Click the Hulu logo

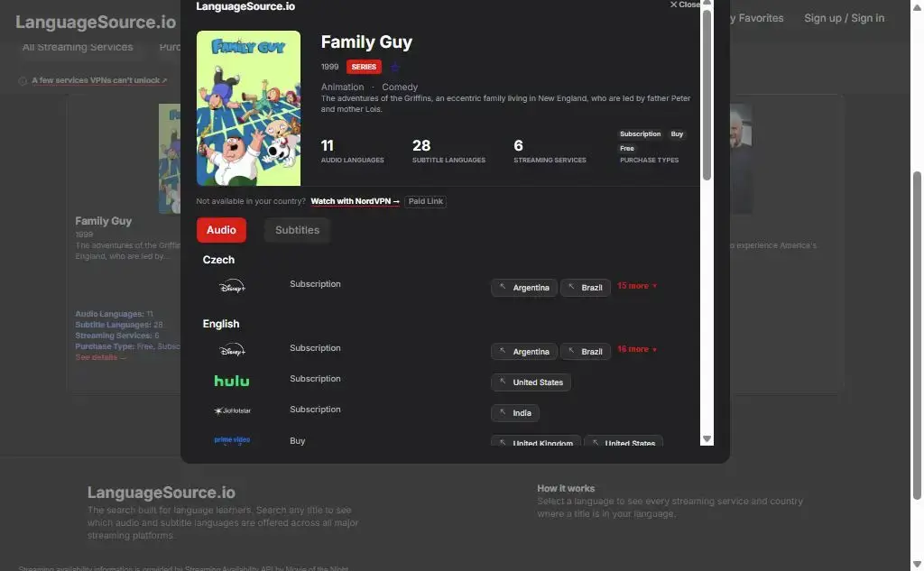coord(232,382)
